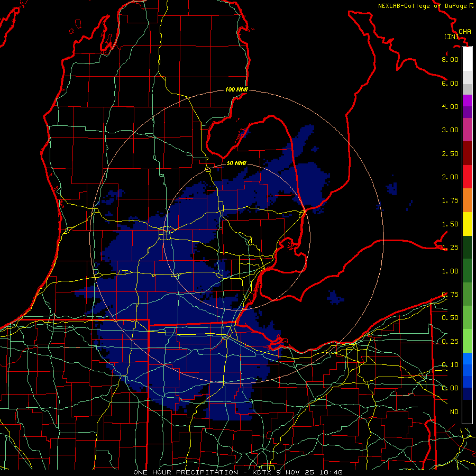This screenshot has width=476, height=476.
Task: Click the 8.00 scale value
Action: click(450, 59)
